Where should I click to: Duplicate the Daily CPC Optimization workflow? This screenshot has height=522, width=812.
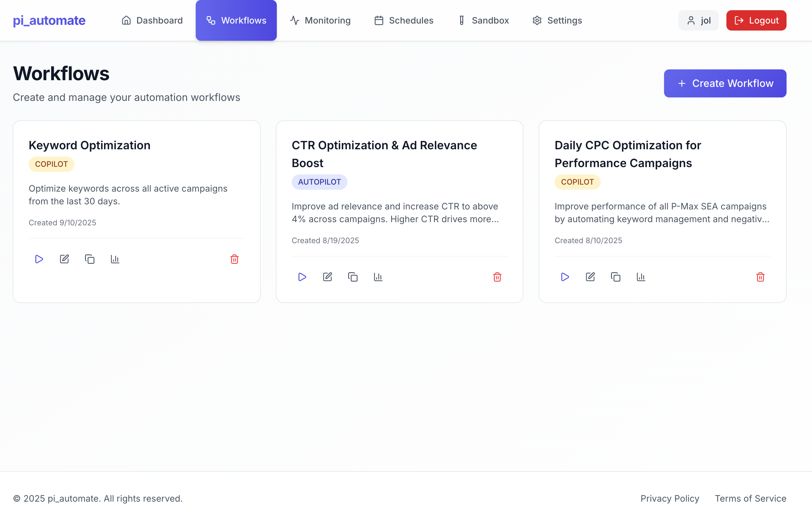point(615,277)
